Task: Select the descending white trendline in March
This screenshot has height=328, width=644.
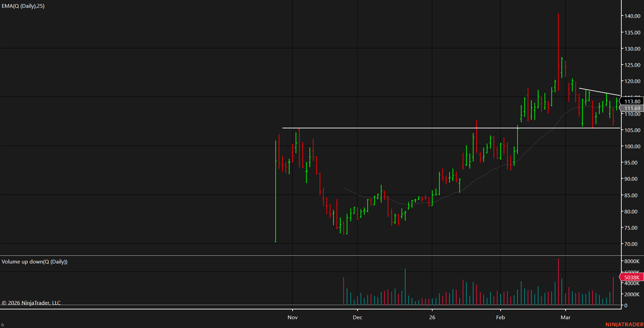Action: point(599,92)
